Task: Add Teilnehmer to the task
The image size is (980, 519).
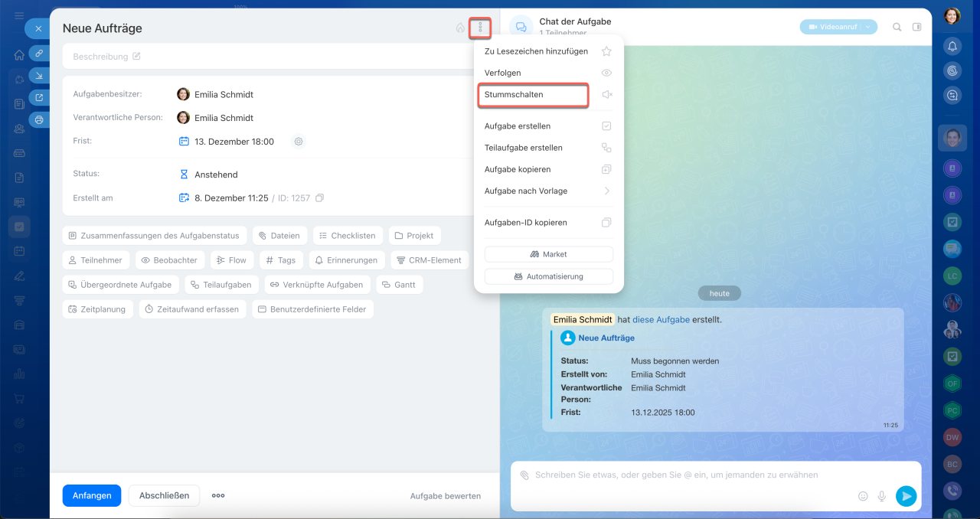Action: [96, 260]
